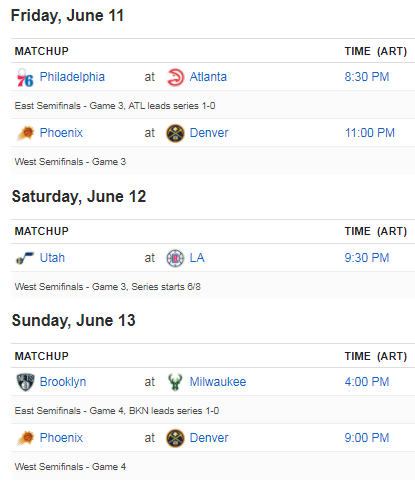The width and height of the screenshot is (415, 481).
Task: Click the Brooklyn Nets logo
Action: pyautogui.click(x=25, y=382)
